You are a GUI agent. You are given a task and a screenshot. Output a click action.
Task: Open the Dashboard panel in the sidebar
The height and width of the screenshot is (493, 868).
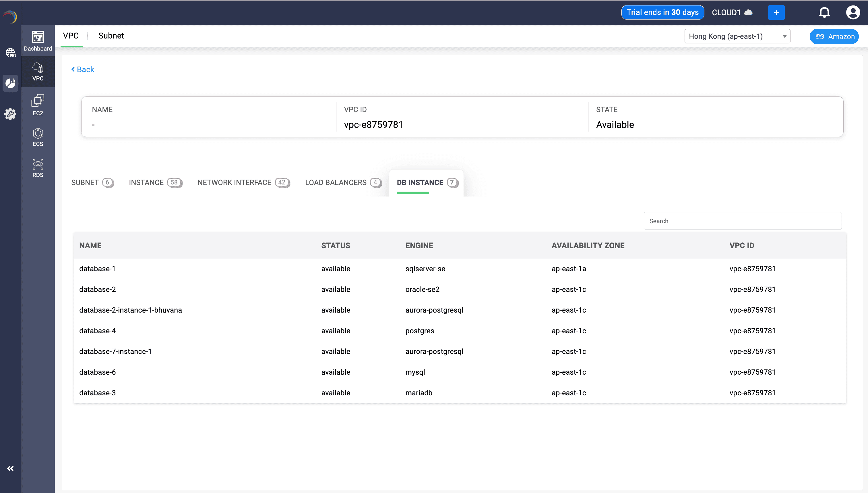37,41
